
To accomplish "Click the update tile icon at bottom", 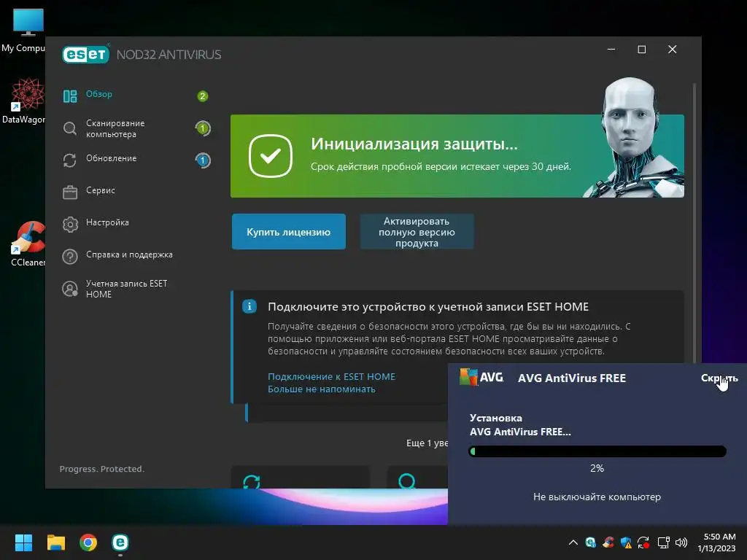I will click(x=252, y=481).
